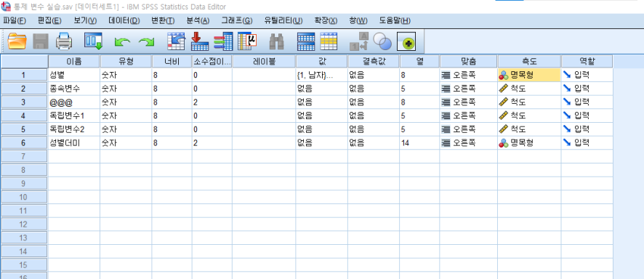Screen dimensions: 644x279
Task: Click 소수점이하자리 value 2 in @@@ row
Action: (x=196, y=102)
